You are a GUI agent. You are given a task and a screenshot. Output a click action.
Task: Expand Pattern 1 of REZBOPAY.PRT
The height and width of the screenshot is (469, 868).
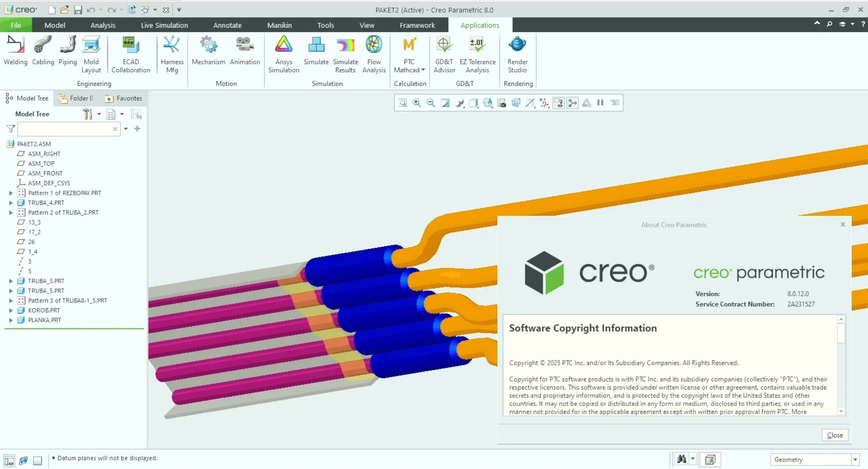pos(11,193)
